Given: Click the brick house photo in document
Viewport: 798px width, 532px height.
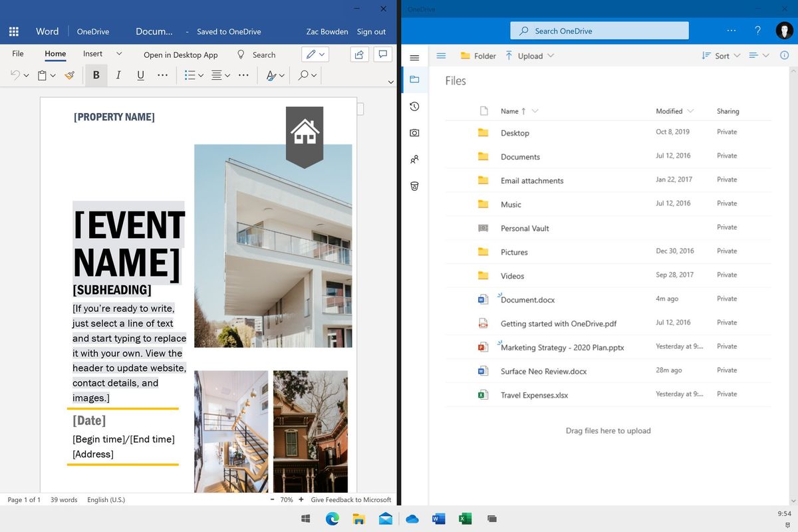Looking at the screenshot, I should [311, 432].
